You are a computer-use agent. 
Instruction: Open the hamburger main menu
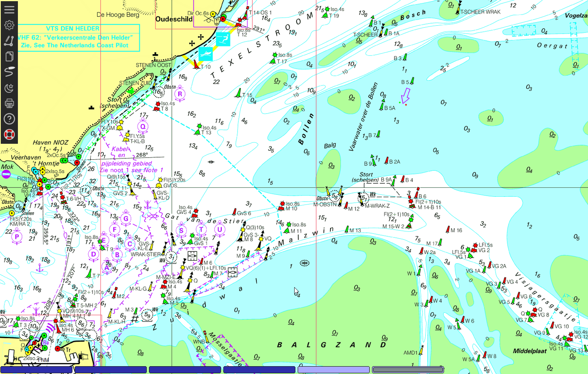[x=9, y=9]
